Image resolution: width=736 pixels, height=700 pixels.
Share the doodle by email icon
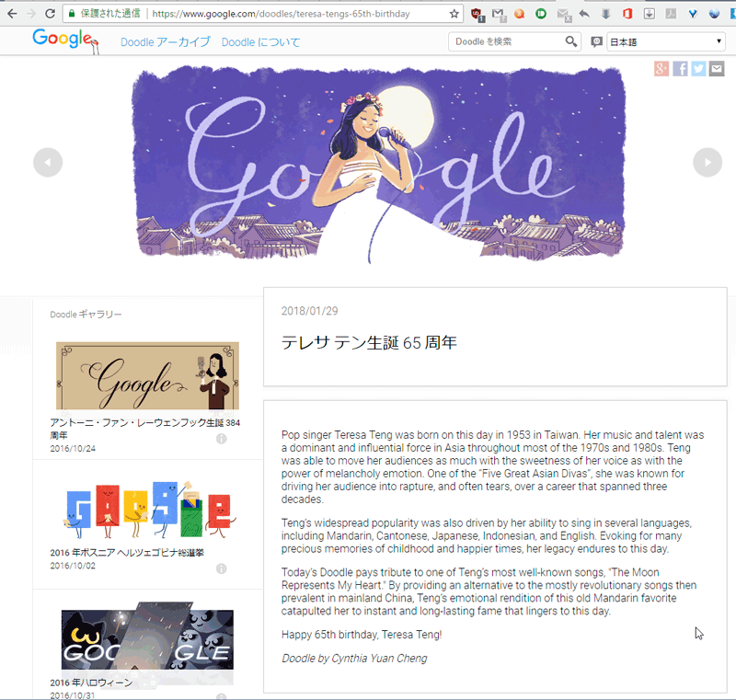[x=717, y=69]
